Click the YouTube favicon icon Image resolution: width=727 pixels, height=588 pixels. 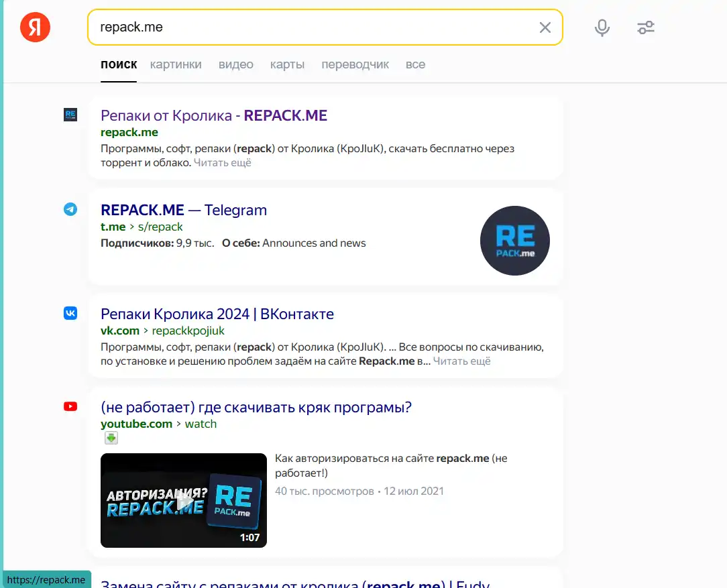coord(70,406)
